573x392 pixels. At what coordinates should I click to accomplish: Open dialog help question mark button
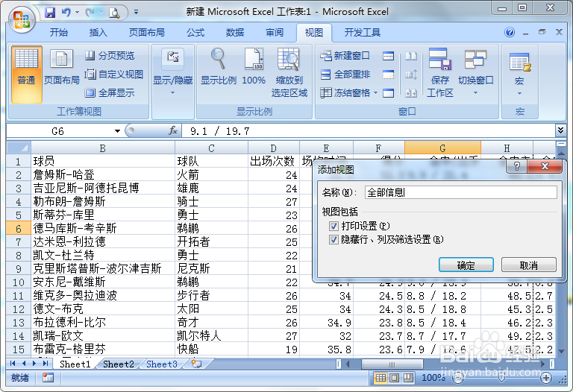516,166
